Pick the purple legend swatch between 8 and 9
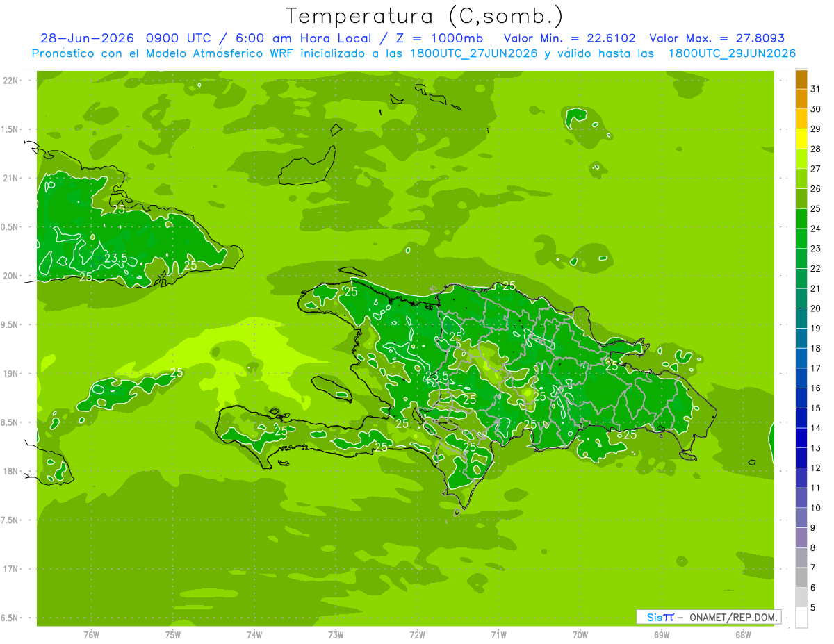 pyautogui.click(x=801, y=538)
